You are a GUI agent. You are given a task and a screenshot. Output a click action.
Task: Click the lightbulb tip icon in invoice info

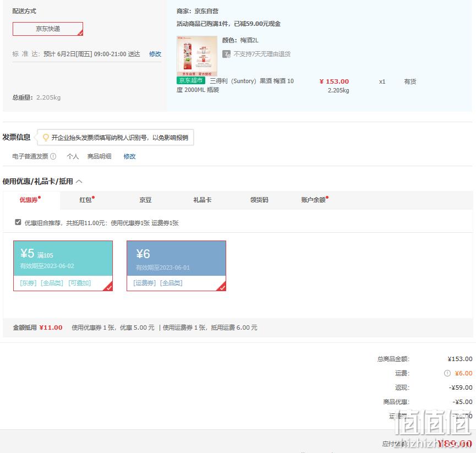click(x=46, y=138)
